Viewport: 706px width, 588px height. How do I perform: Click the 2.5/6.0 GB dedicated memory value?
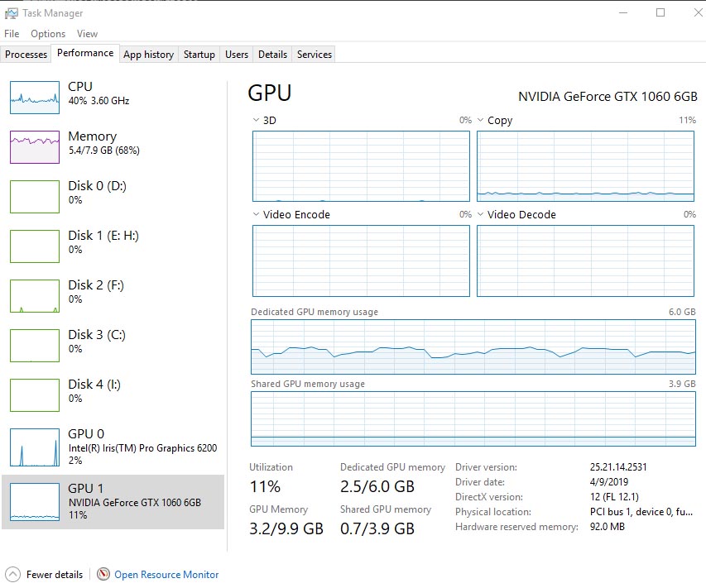click(x=377, y=486)
